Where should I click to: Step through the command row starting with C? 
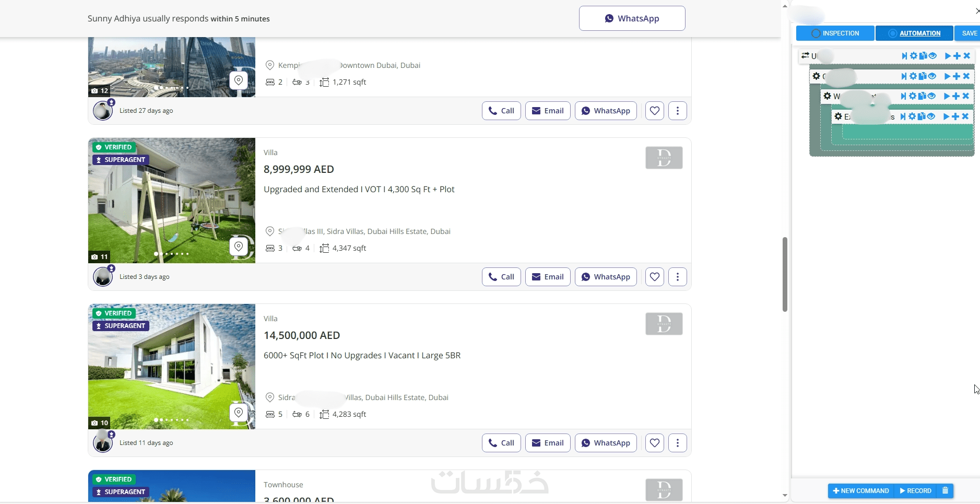pyautogui.click(x=904, y=76)
